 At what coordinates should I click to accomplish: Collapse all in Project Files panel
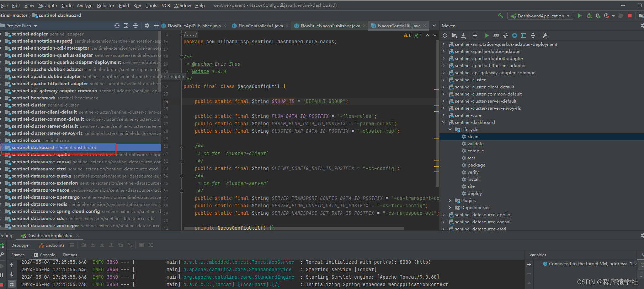click(x=135, y=26)
